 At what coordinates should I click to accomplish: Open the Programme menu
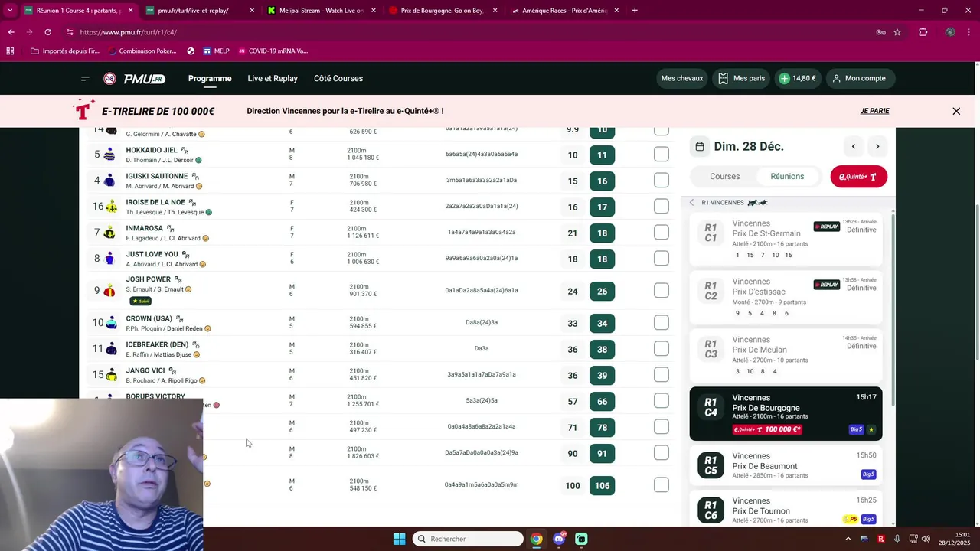(210, 78)
